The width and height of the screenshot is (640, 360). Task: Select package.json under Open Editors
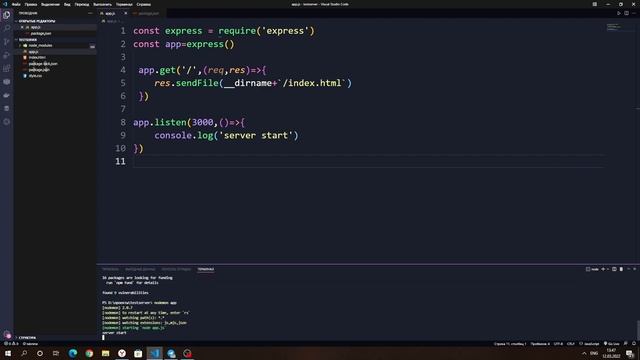[56, 33]
